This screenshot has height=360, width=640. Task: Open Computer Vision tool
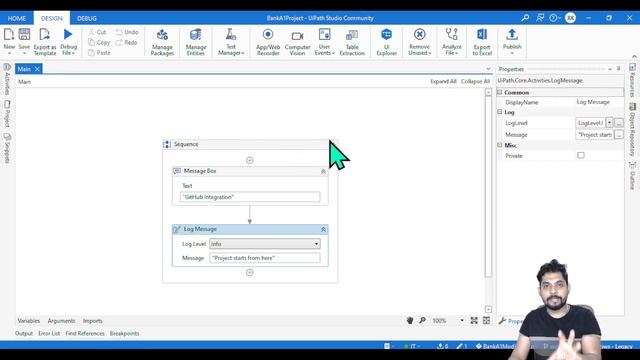coord(297,42)
